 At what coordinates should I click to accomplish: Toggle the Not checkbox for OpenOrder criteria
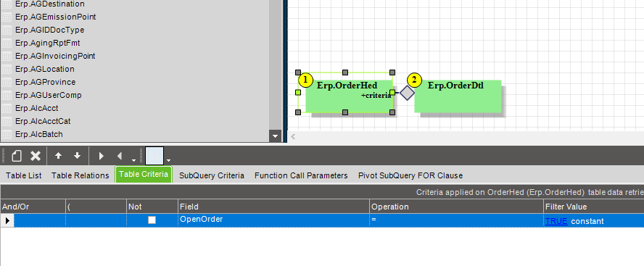coord(152,220)
